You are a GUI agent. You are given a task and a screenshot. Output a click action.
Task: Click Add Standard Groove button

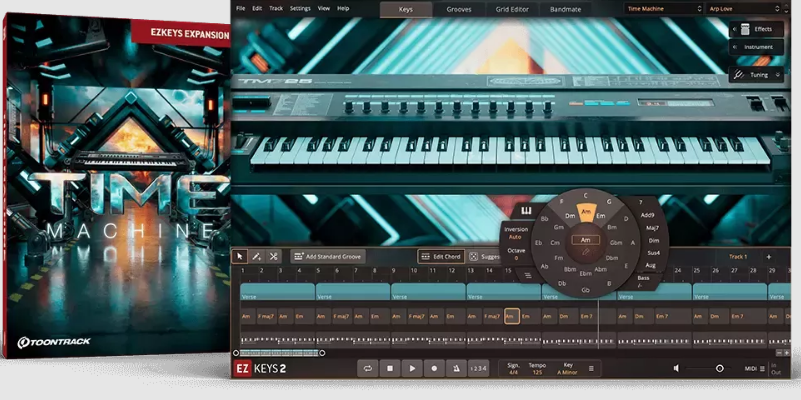tap(327, 256)
